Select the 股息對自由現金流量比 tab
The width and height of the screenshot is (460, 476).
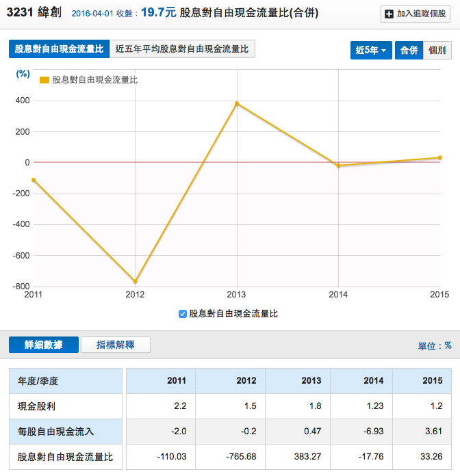pyautogui.click(x=59, y=49)
